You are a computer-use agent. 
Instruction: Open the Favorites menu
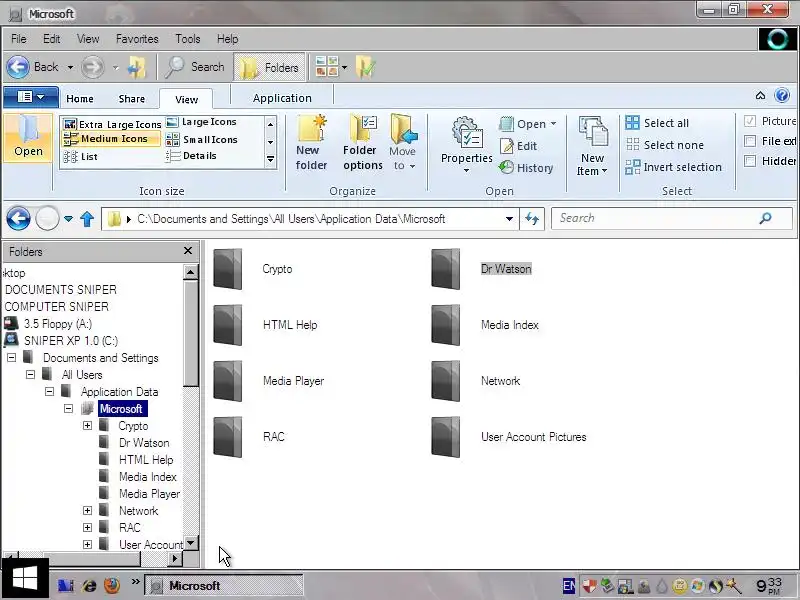137,39
